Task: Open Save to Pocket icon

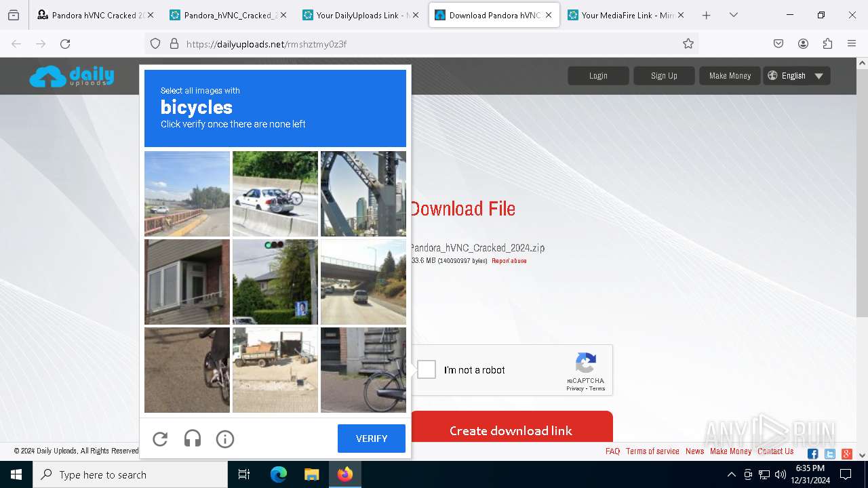Action: [x=778, y=44]
